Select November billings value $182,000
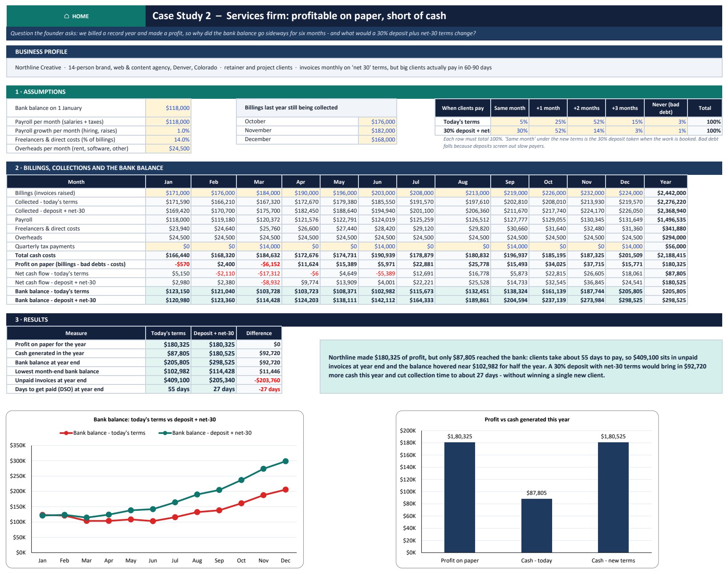Viewport: 728px width, 574px height. pos(378,130)
